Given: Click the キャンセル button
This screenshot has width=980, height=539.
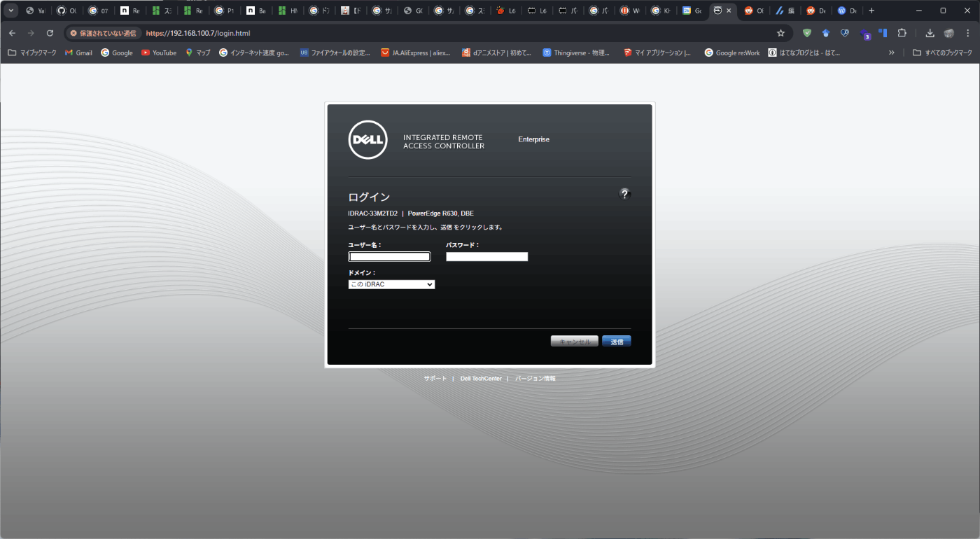Looking at the screenshot, I should (575, 342).
